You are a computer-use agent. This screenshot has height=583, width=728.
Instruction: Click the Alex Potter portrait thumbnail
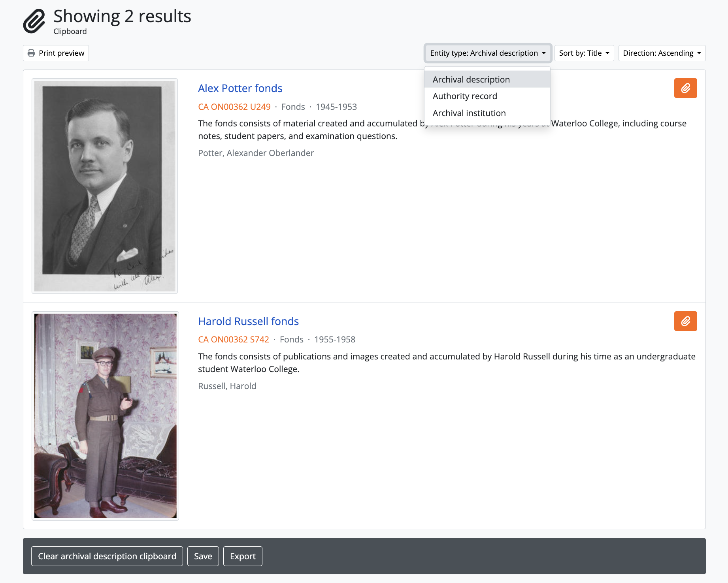pyautogui.click(x=105, y=186)
